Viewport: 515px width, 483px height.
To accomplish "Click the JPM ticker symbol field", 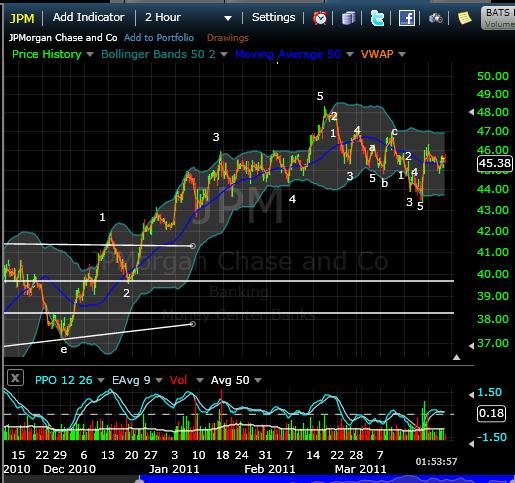I will click(x=22, y=18).
